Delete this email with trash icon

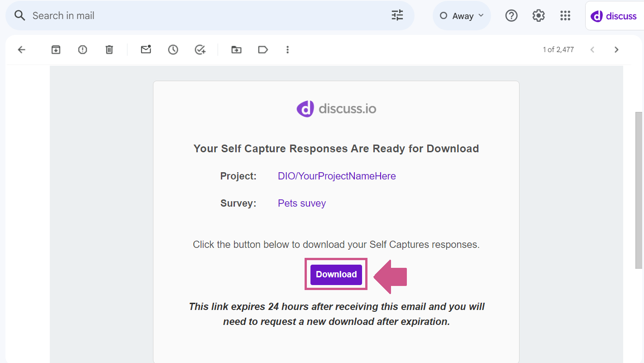tap(109, 50)
